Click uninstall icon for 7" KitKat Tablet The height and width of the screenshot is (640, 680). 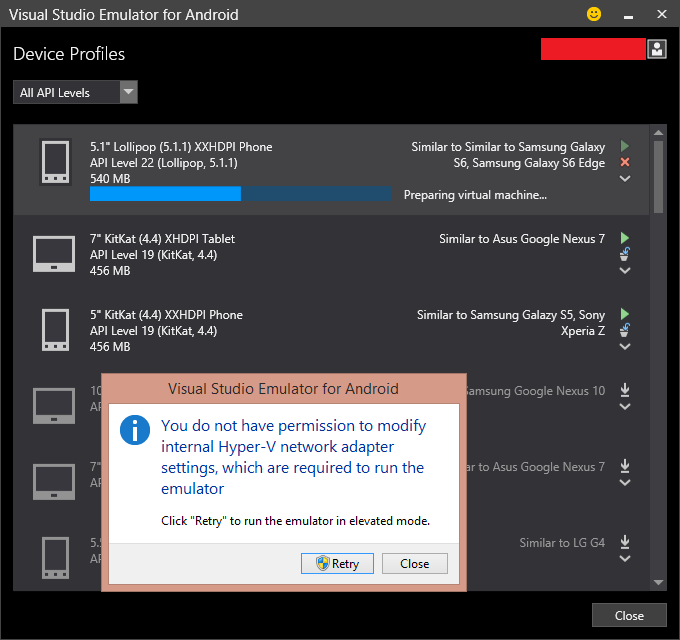625,254
